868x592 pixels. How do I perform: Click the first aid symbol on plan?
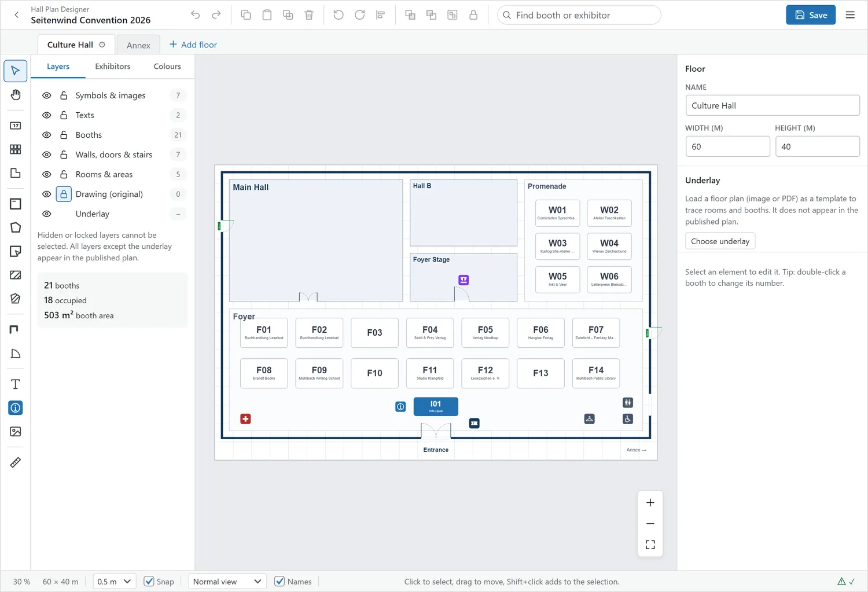pos(245,418)
